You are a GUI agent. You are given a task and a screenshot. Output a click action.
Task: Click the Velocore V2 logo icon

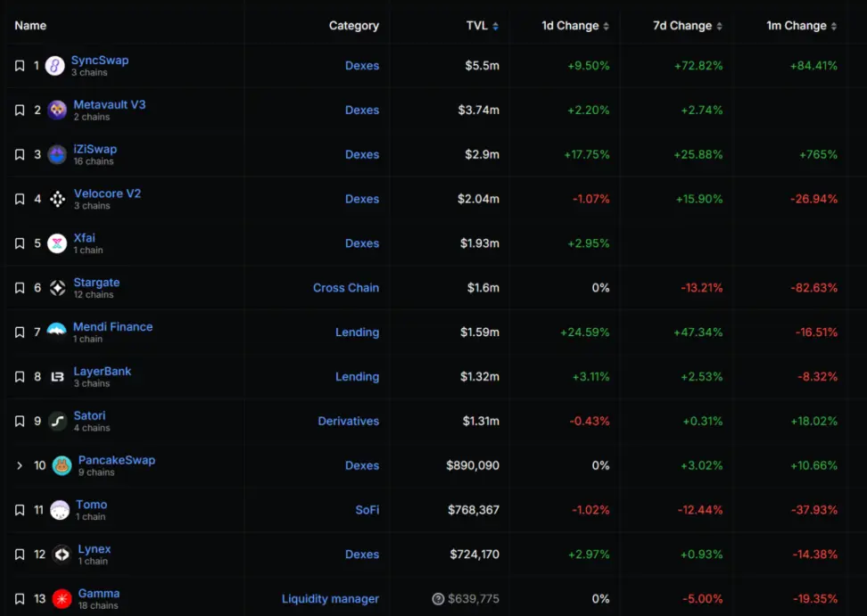[57, 199]
